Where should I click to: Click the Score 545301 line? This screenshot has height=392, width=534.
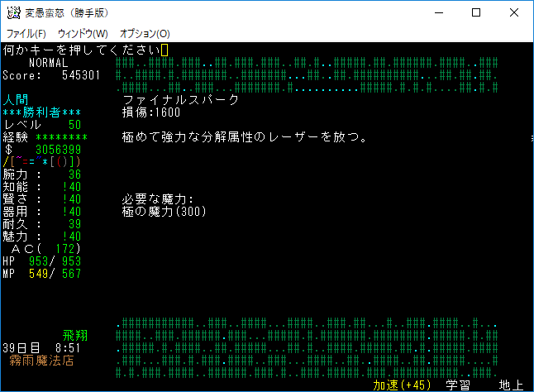[51, 75]
